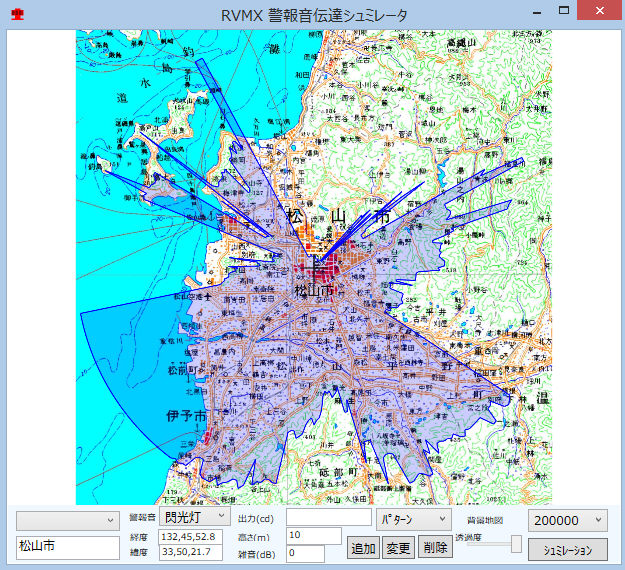Select the 高さ(m) height field

tap(314, 536)
